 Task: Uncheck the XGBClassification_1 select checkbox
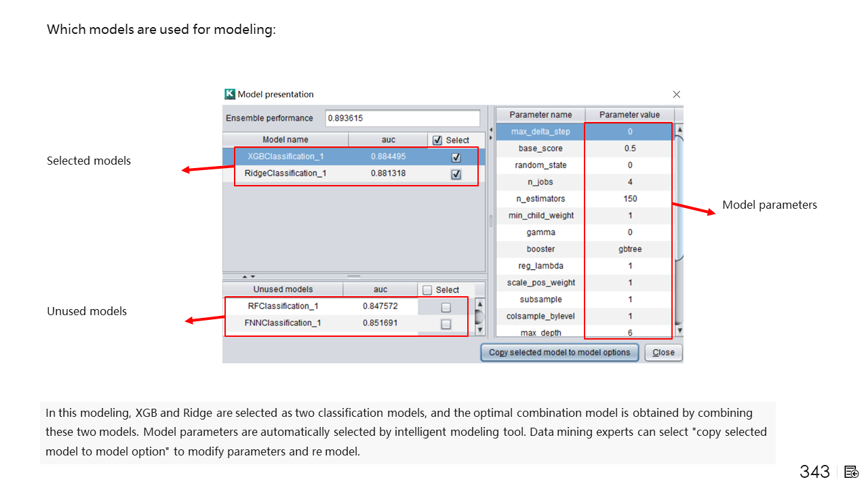coord(456,157)
